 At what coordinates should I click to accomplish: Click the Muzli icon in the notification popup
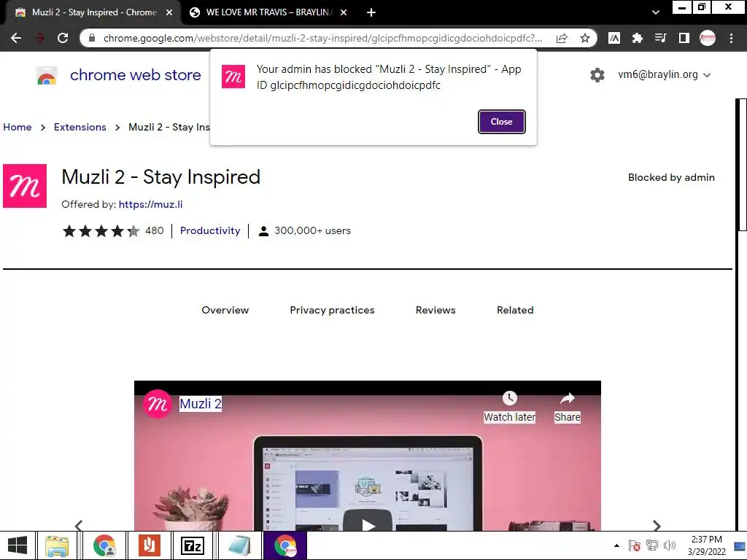point(233,77)
